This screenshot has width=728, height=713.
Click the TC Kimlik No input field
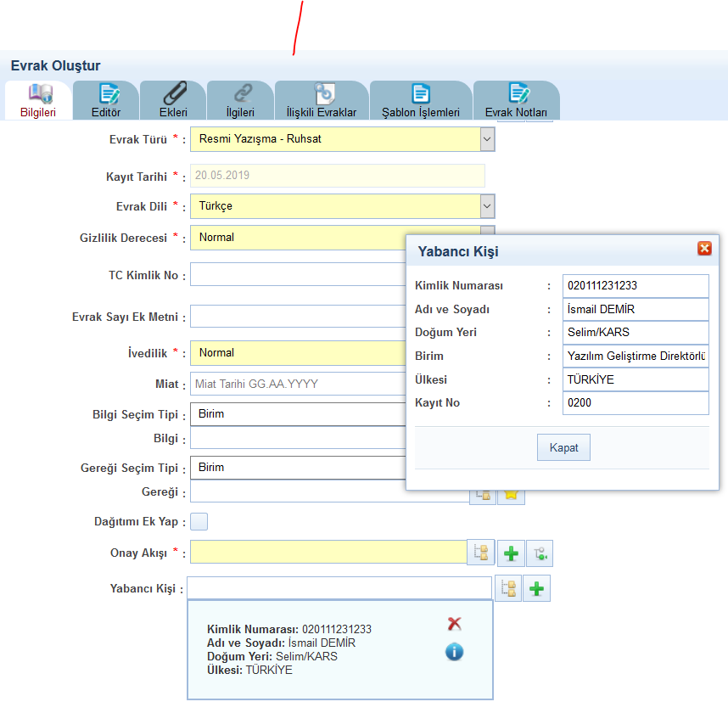pos(297,275)
